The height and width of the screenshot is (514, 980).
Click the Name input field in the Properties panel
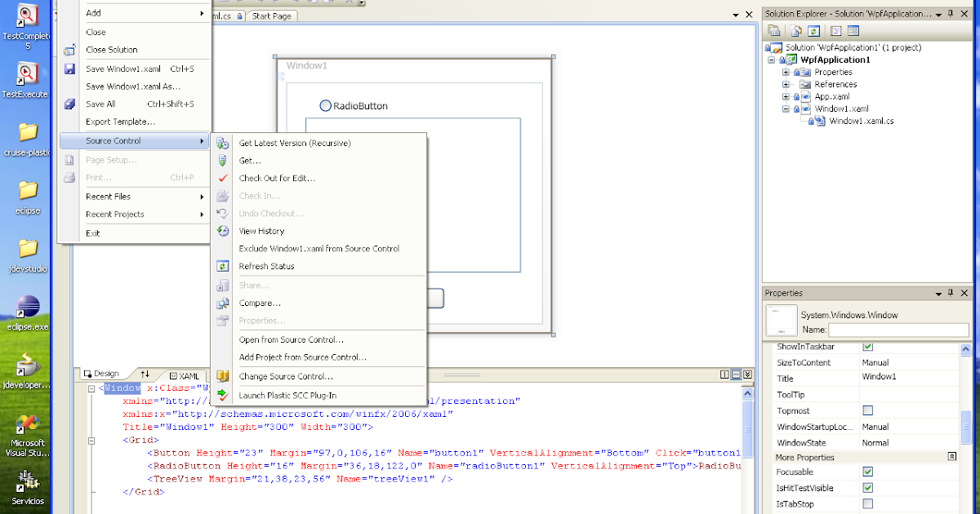[898, 330]
